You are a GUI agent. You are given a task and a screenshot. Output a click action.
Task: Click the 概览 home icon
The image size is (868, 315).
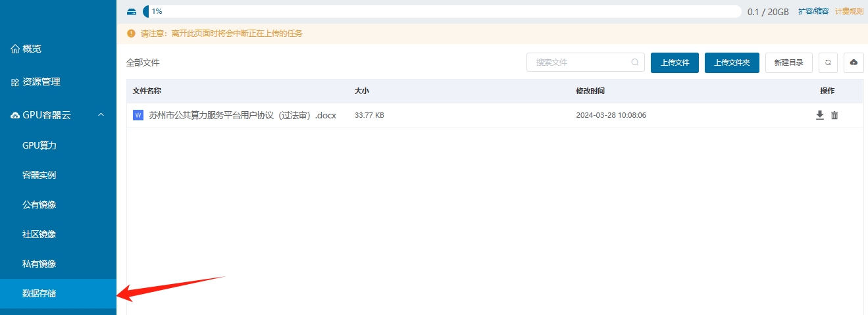point(15,49)
